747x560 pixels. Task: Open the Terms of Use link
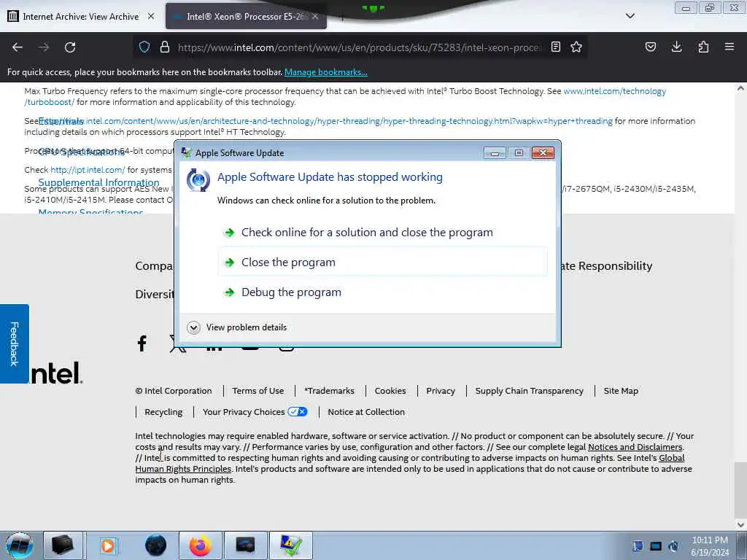click(258, 391)
